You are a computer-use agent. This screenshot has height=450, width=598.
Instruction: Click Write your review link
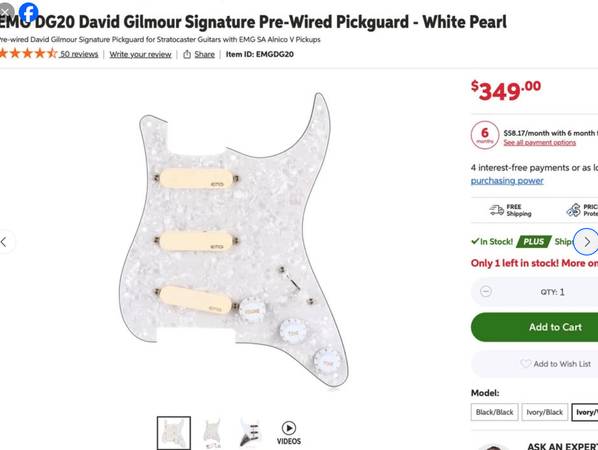click(140, 54)
